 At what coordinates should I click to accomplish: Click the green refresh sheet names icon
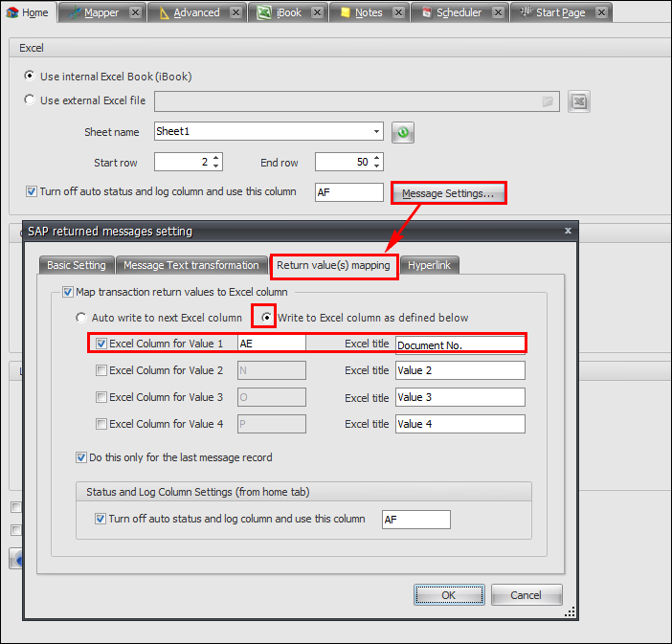click(402, 133)
